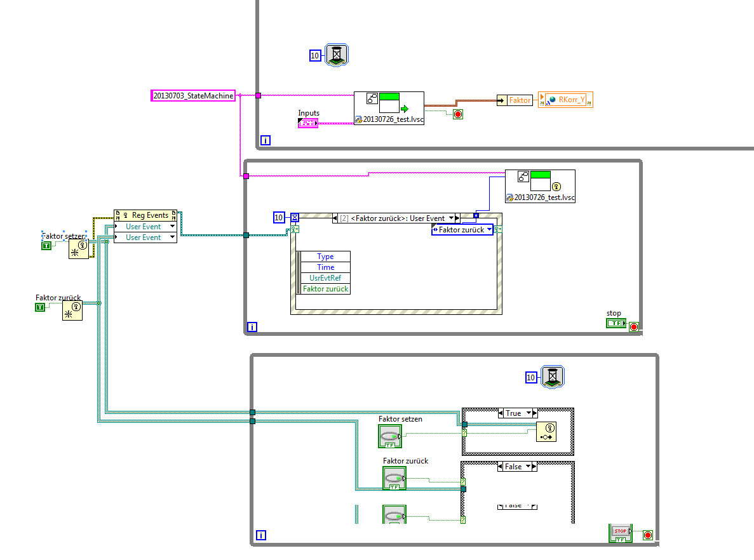Open the Faktor zurück enum constant dropdown
This screenshot has height=560, width=754.
pos(490,230)
